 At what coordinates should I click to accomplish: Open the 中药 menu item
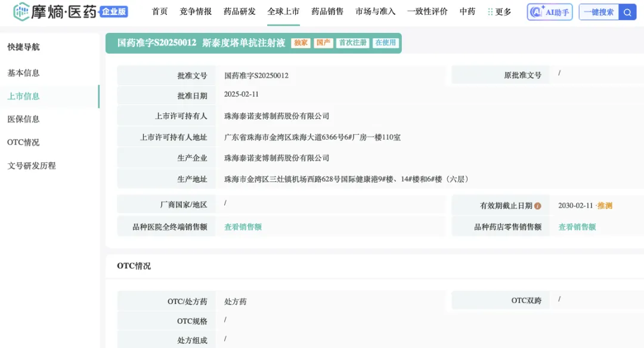pos(467,12)
